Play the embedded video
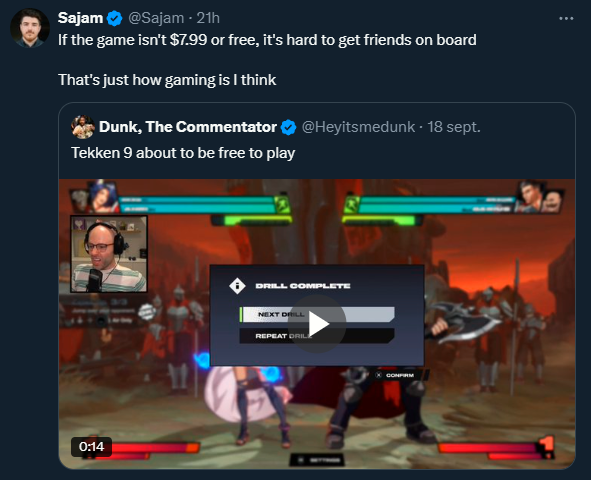 tap(317, 324)
